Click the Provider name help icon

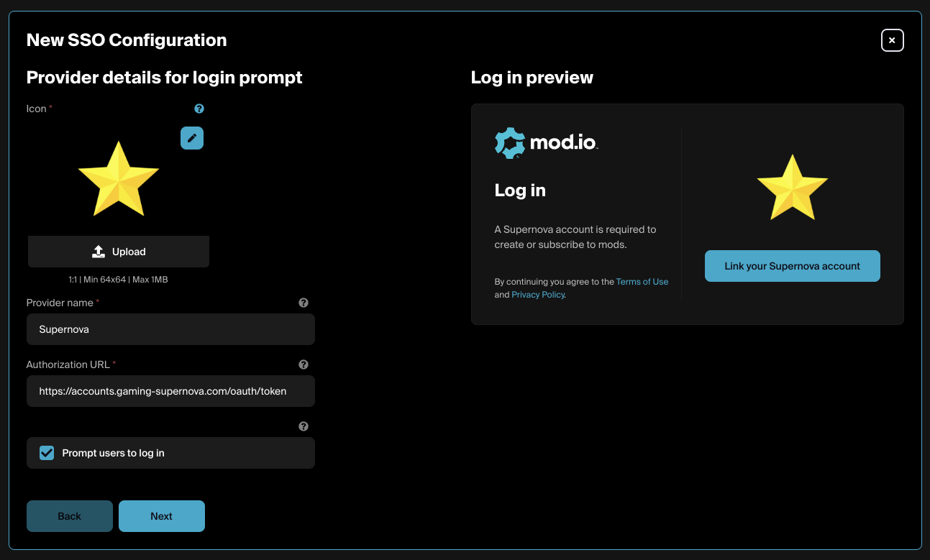tap(304, 303)
